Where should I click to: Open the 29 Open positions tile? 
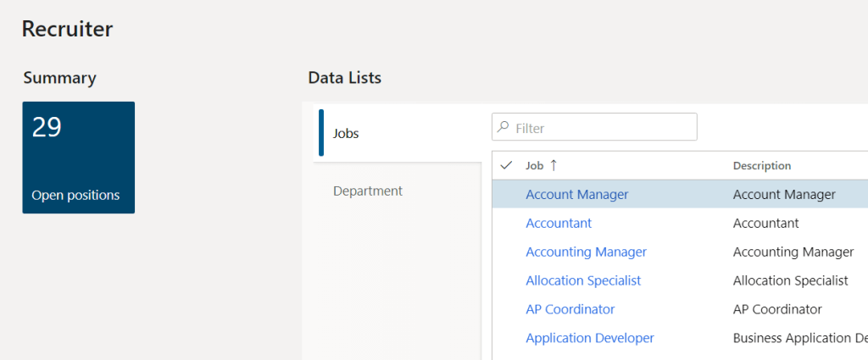point(78,158)
